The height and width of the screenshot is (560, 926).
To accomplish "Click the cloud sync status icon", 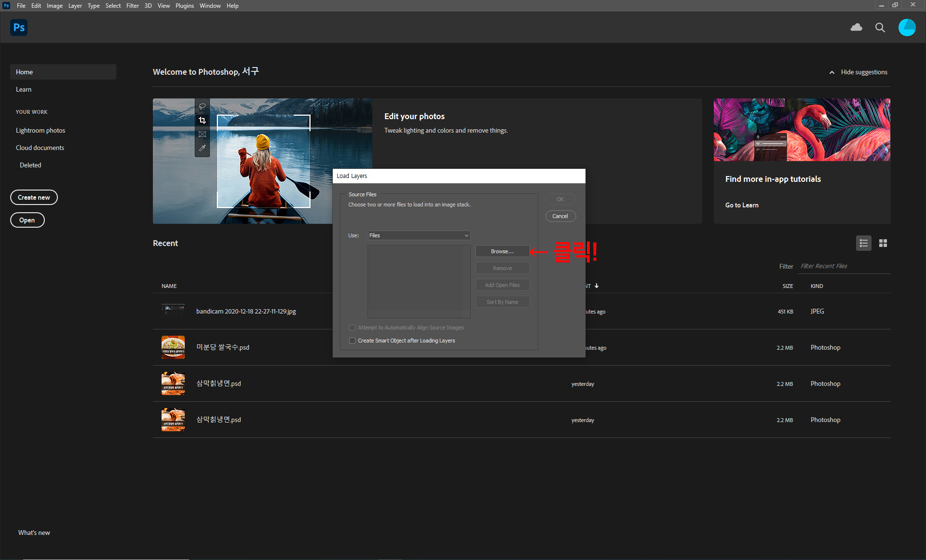I will tap(856, 27).
